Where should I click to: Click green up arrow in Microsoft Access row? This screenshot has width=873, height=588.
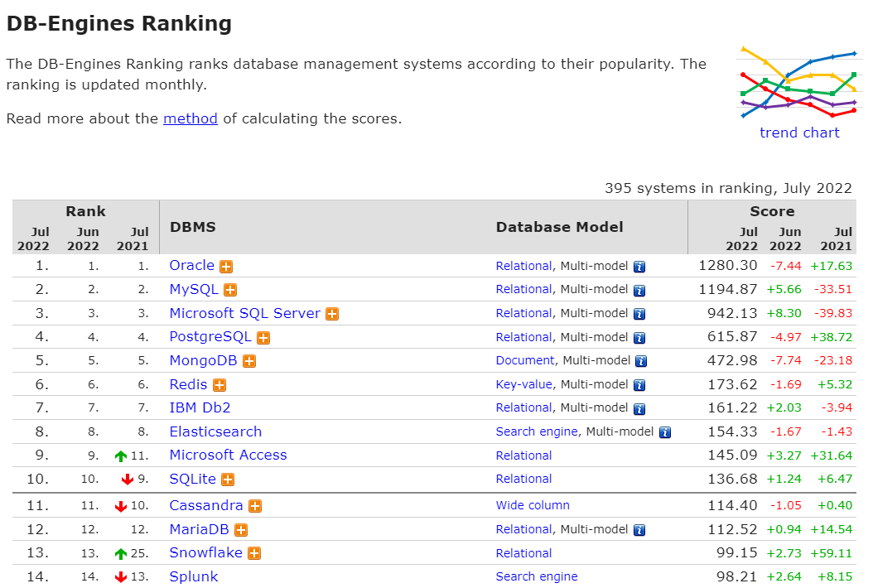coord(121,456)
